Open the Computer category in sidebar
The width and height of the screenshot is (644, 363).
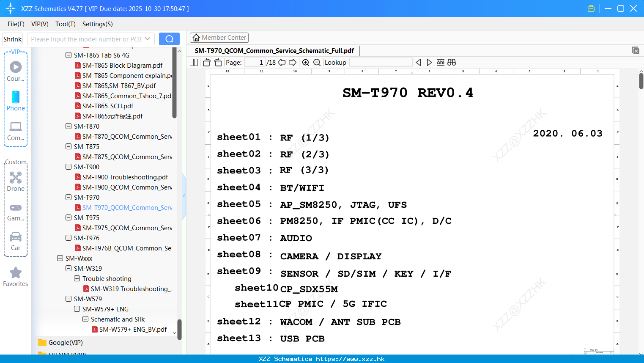(x=16, y=131)
